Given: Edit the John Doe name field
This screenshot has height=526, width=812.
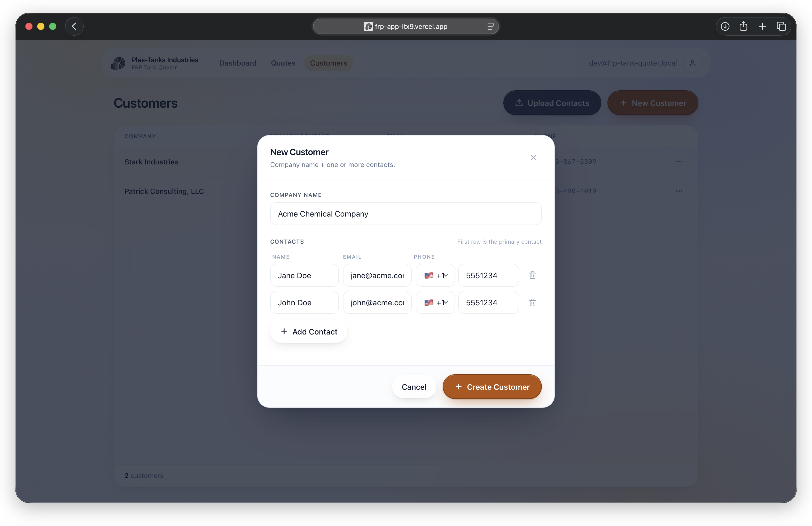Looking at the screenshot, I should [304, 302].
